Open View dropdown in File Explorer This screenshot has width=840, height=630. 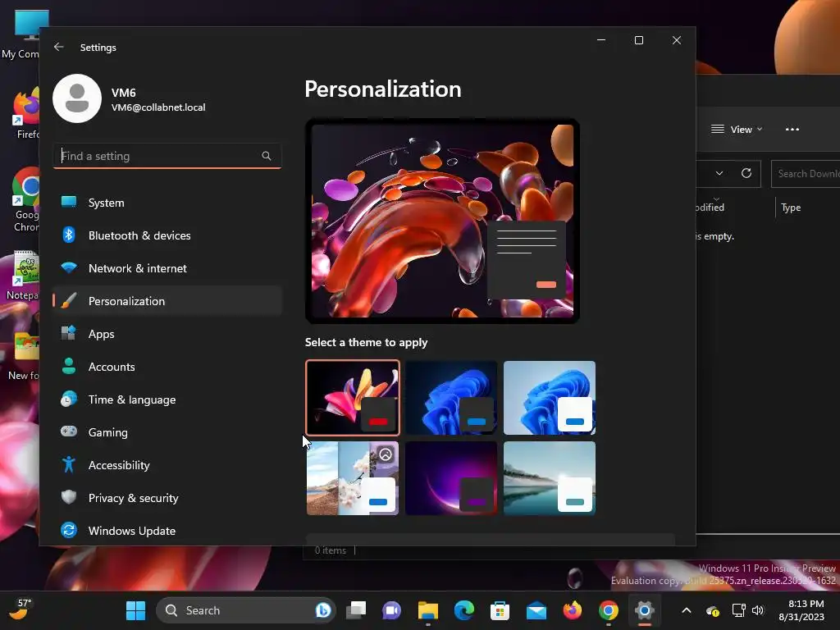[737, 129]
